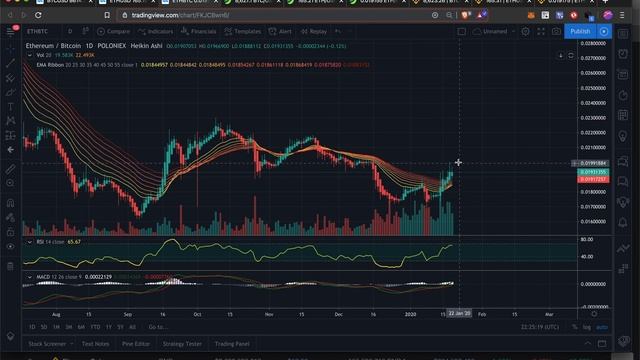The image size is (640, 360).
Task: Set chart range to 1M
Action: 56,327
